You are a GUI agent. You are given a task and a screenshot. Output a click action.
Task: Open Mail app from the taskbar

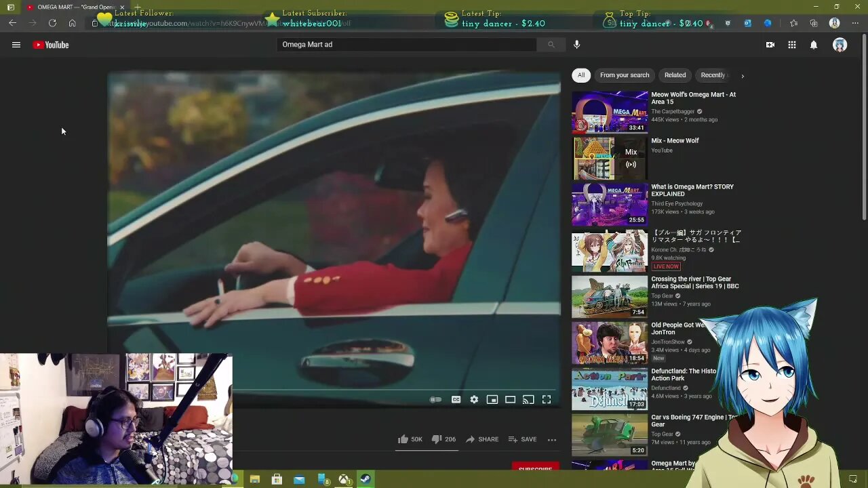click(x=299, y=480)
